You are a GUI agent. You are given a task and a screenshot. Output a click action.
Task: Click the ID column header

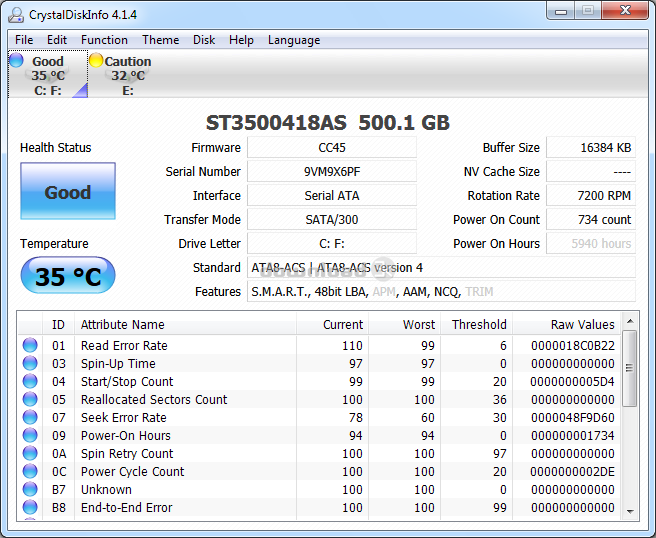point(58,324)
